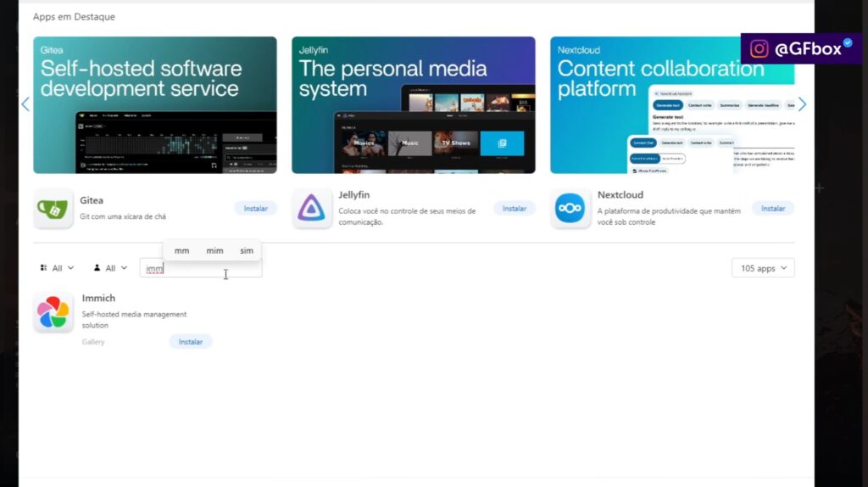Open the Gitea featured banner
Image resolution: width=868 pixels, height=487 pixels.
pyautogui.click(x=155, y=105)
